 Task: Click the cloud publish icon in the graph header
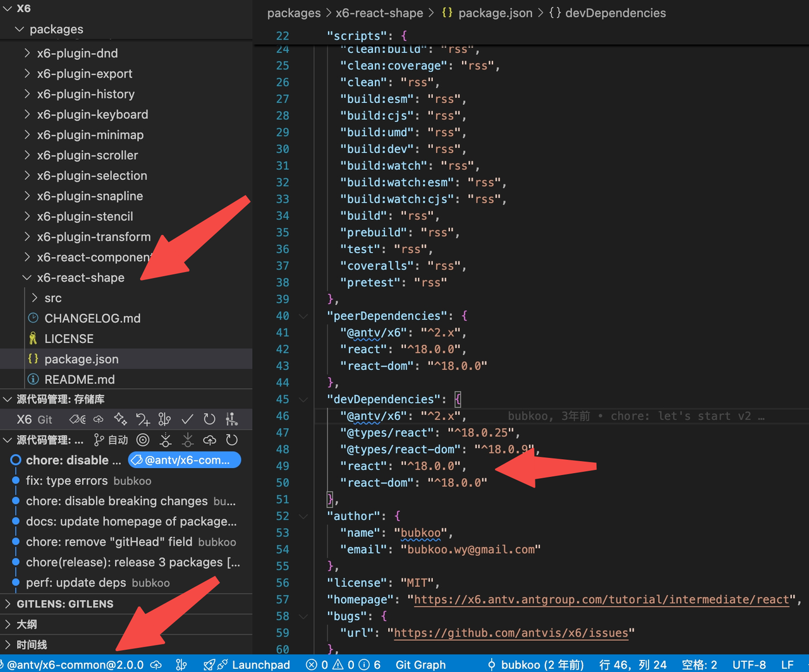pos(209,440)
